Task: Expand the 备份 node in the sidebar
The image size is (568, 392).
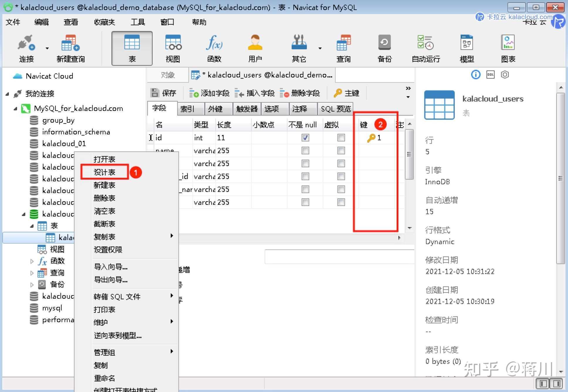Action: click(x=32, y=284)
